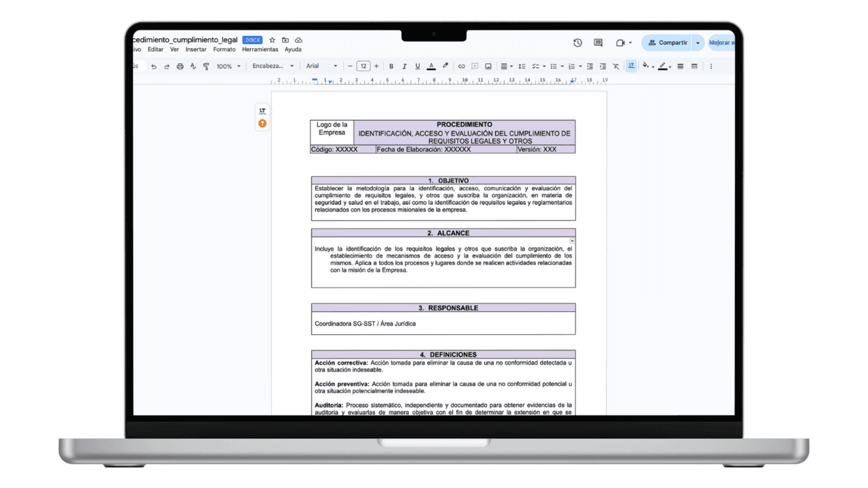This screenshot has height=488, width=868.
Task: Open the Insertar menu
Action: [195, 49]
